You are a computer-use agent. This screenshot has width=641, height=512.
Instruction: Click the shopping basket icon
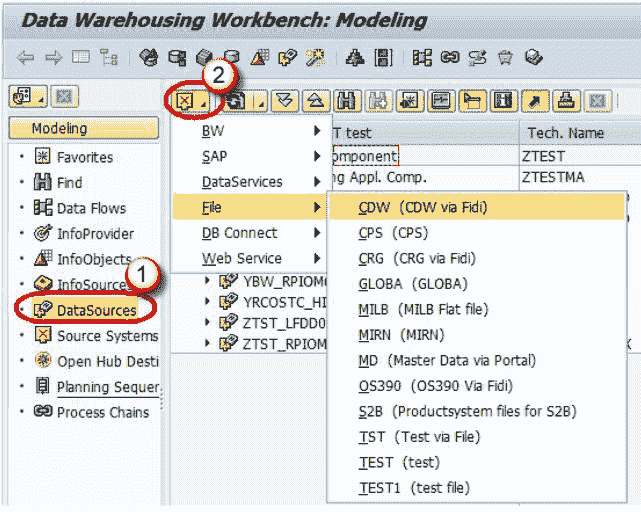pyautogui.click(x=505, y=57)
